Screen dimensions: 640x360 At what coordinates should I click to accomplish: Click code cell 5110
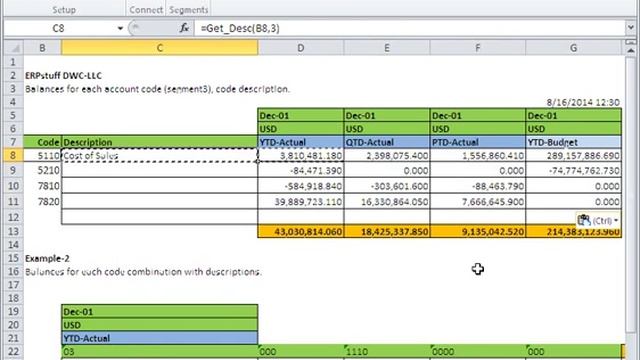point(42,156)
